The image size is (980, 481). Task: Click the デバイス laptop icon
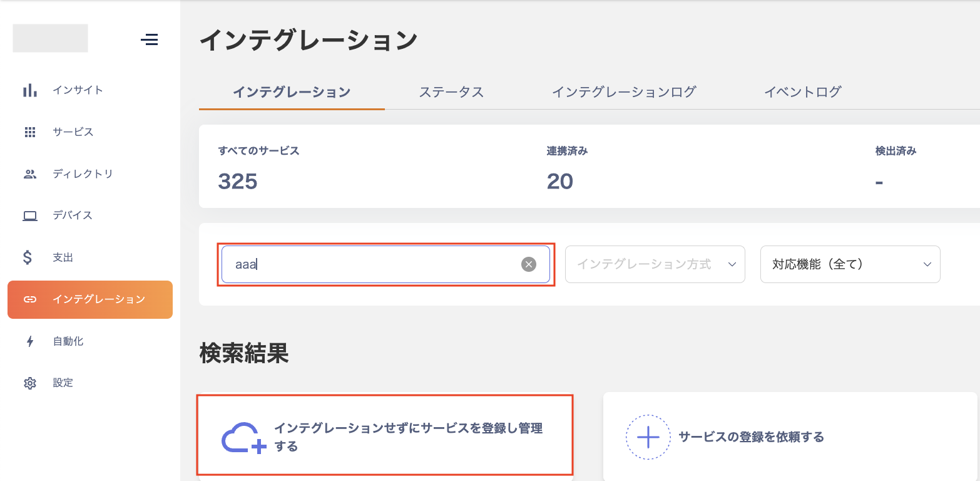(29, 215)
